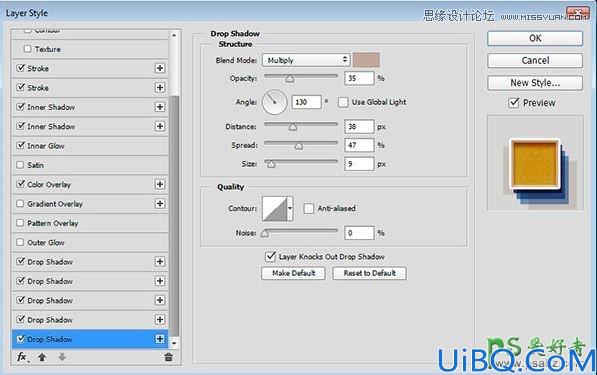Screen dimensions: 597x375
Task: Tick the Anti-aliased checkbox
Action: coord(309,208)
